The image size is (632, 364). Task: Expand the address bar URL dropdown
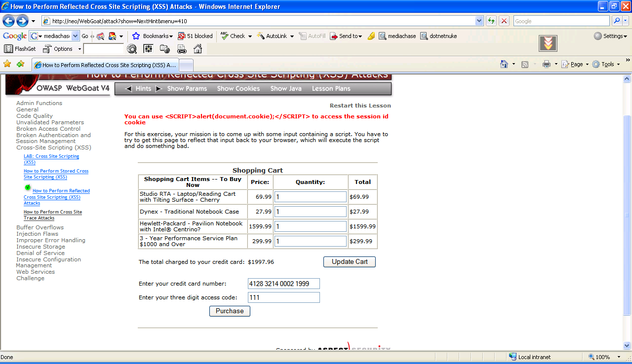(479, 21)
